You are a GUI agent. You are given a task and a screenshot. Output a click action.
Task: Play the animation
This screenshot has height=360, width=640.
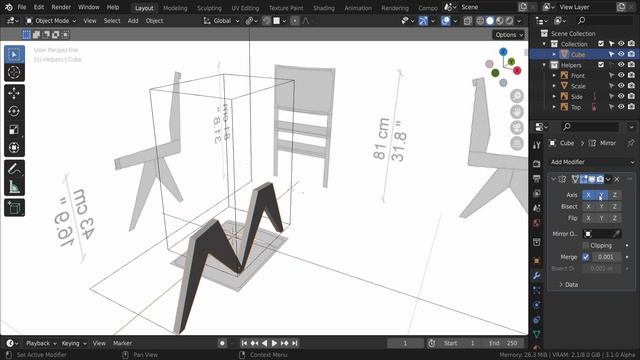[x=274, y=343]
